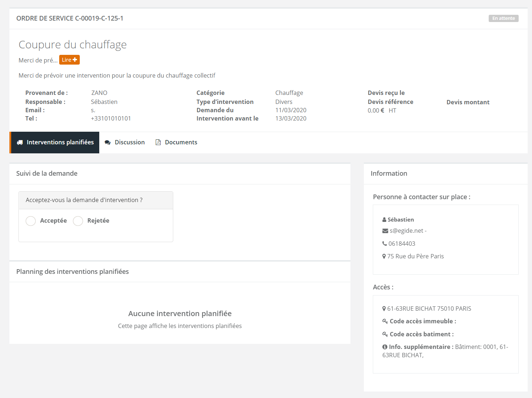Click the 11/03/2020 request date
This screenshot has width=532, height=398.
pos(291,110)
